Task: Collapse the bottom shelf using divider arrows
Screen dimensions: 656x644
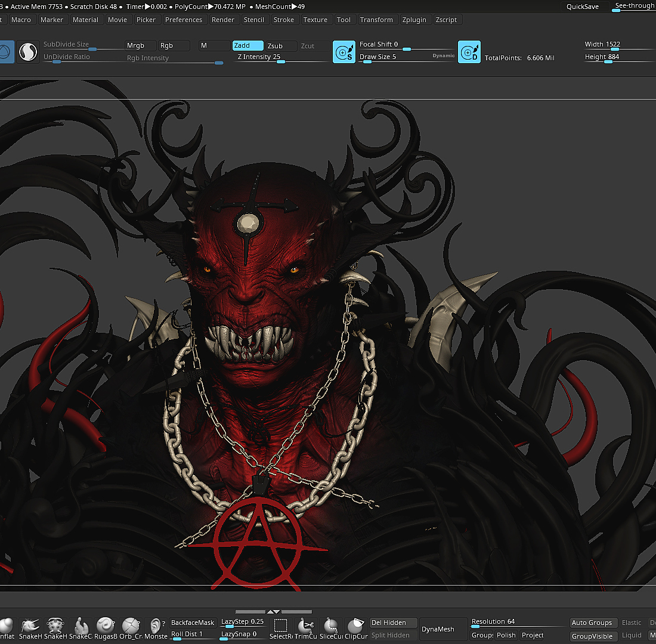Action: (273, 611)
